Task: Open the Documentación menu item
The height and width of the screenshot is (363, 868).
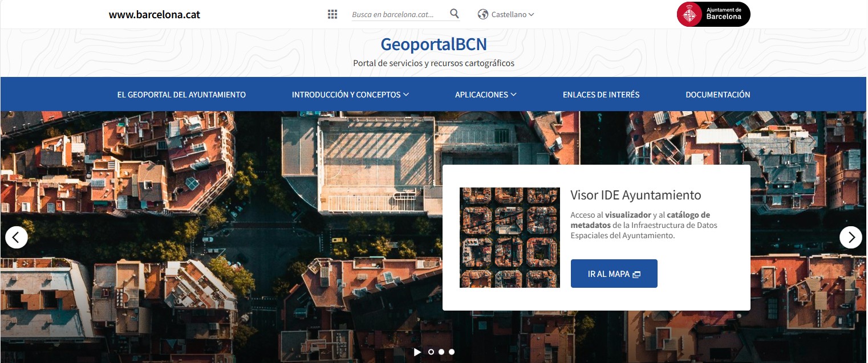Action: (x=718, y=95)
